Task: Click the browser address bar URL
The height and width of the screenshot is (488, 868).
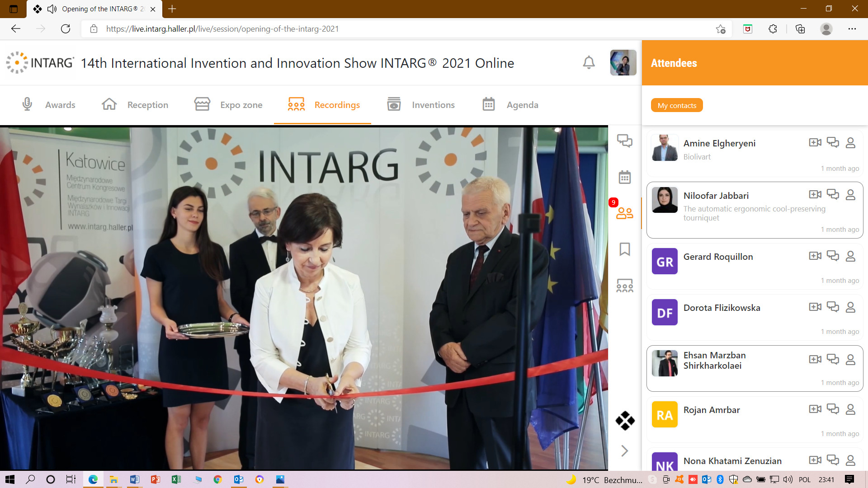Action: click(222, 29)
